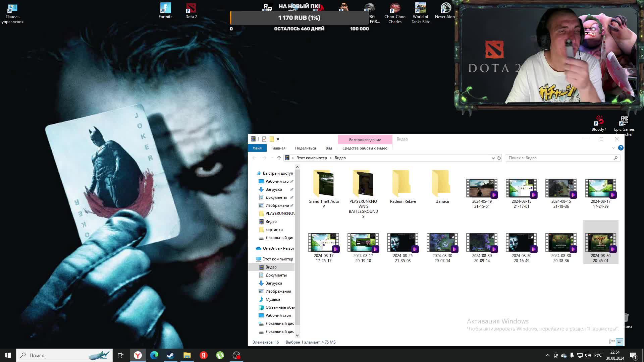Image resolution: width=644 pixels, height=362 pixels.
Task: Switch to details view layout
Action: (x=612, y=342)
